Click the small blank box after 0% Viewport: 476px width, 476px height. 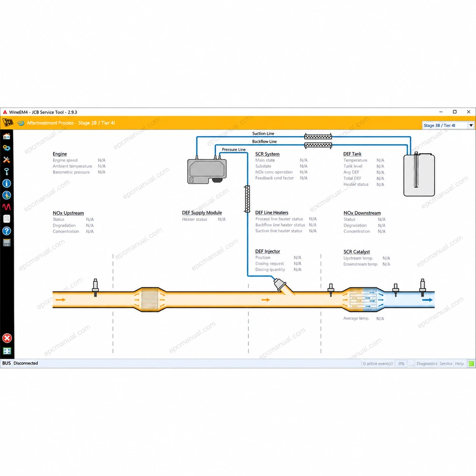pyautogui.click(x=411, y=363)
